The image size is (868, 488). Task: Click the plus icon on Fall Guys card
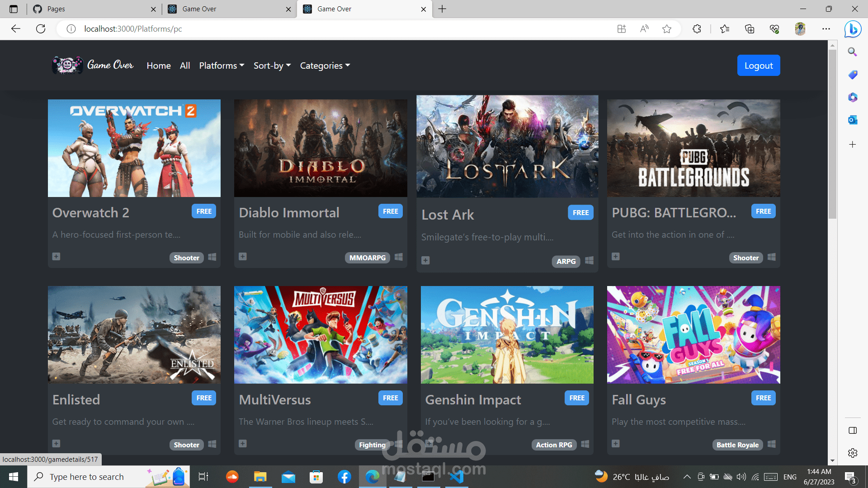[x=616, y=444]
